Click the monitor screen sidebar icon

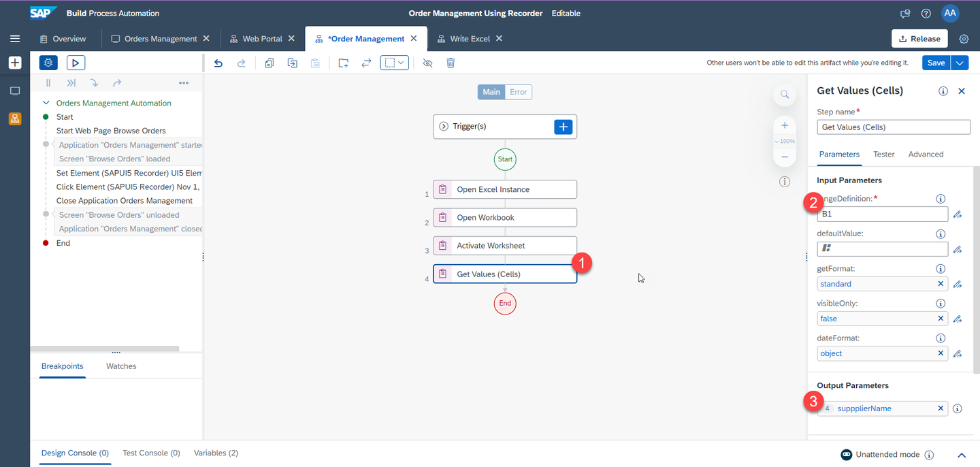(15, 91)
